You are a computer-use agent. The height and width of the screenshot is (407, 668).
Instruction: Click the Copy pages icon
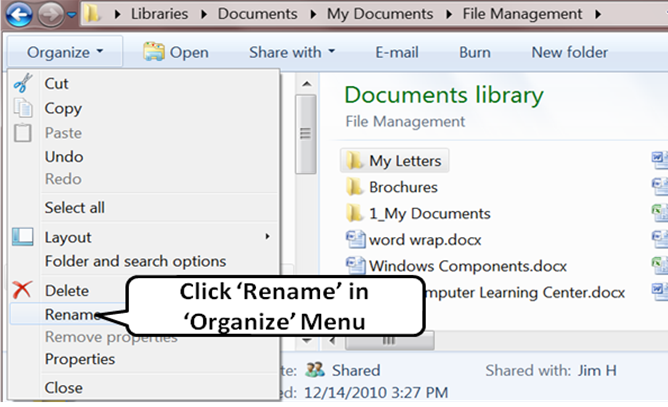click(x=23, y=107)
